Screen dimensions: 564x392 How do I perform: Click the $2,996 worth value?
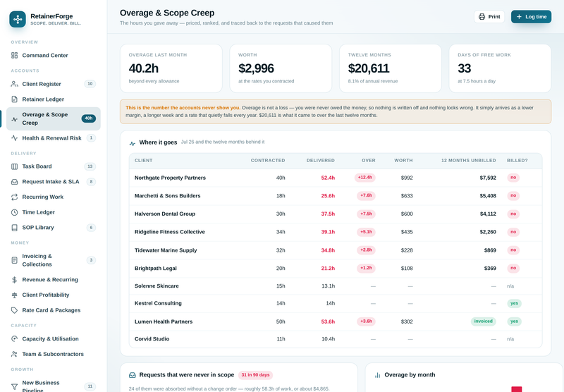point(256,68)
